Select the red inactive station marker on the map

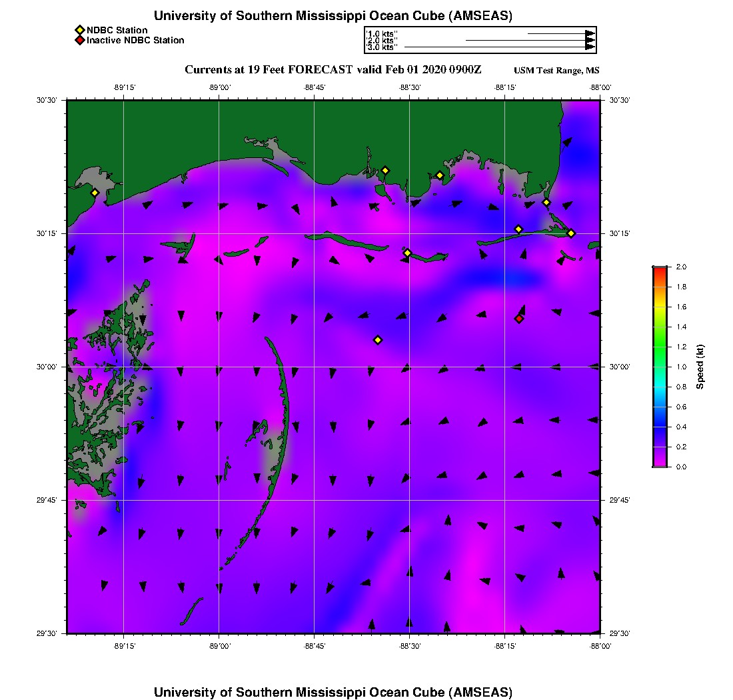519,319
